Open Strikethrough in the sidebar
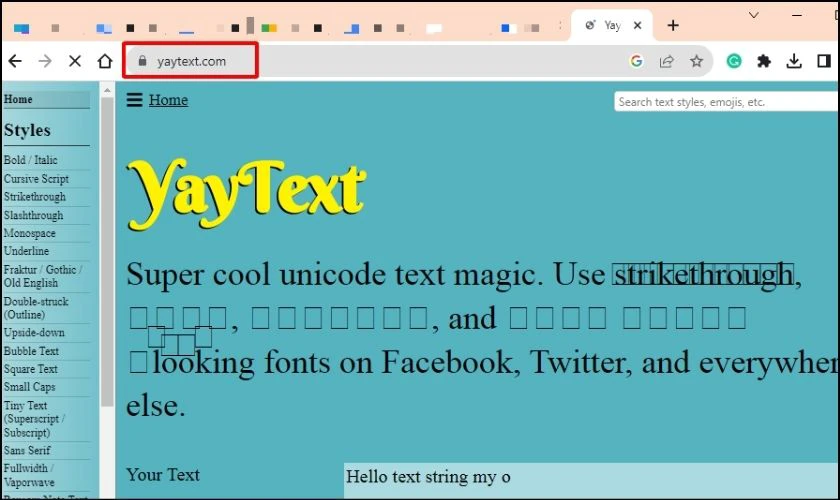This screenshot has height=500, width=840. pyautogui.click(x=35, y=197)
